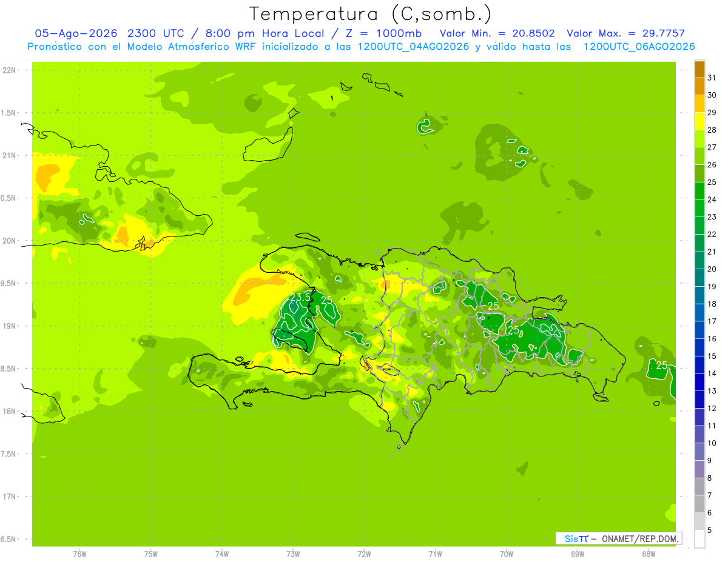Click the '69W' longitude label

point(578,554)
